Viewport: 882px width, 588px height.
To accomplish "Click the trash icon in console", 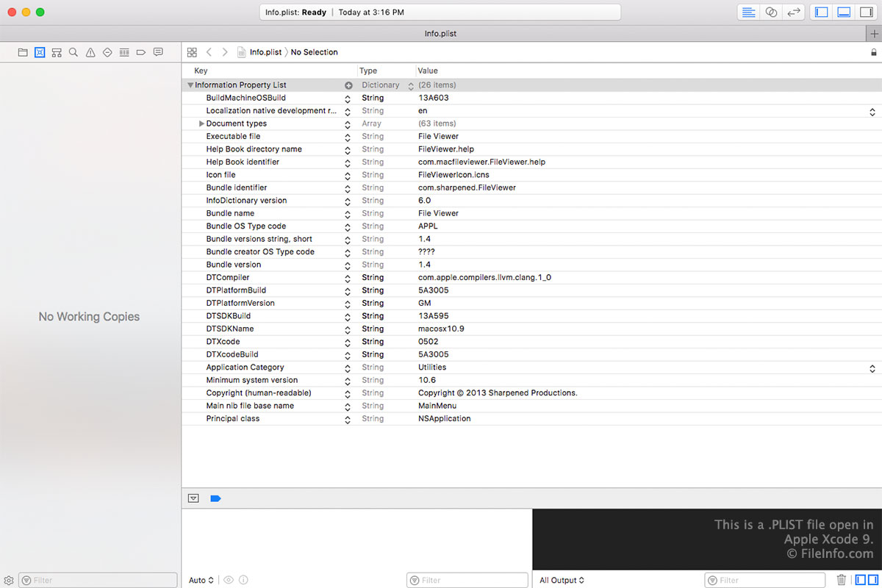I will [x=842, y=580].
